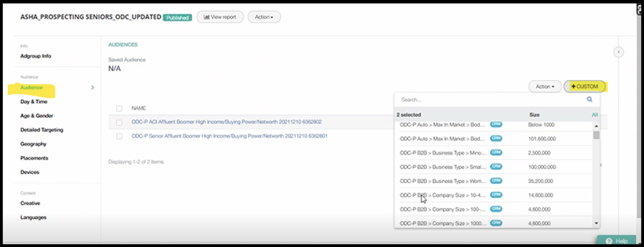Click the search magnifier icon in dropdown
This screenshot has height=247, width=644.
tap(589, 99)
